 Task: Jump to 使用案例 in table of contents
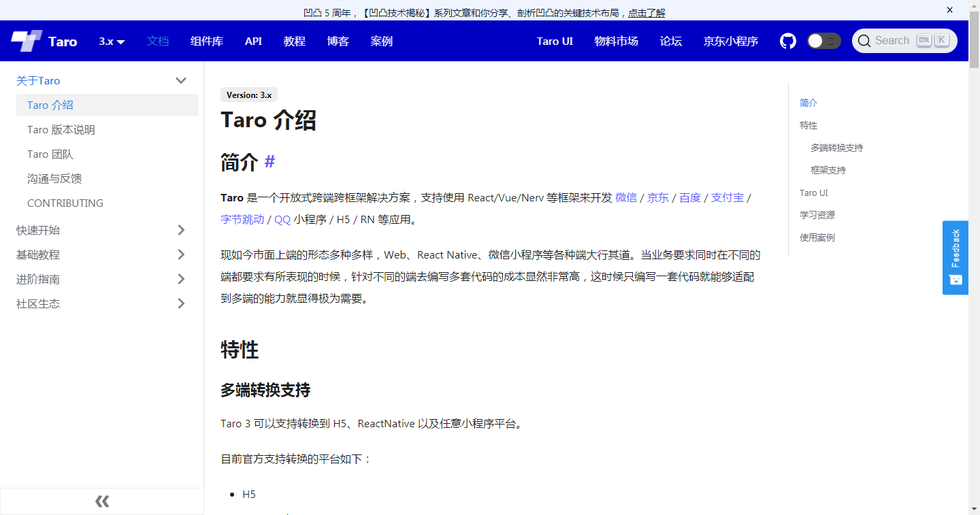[x=817, y=237]
